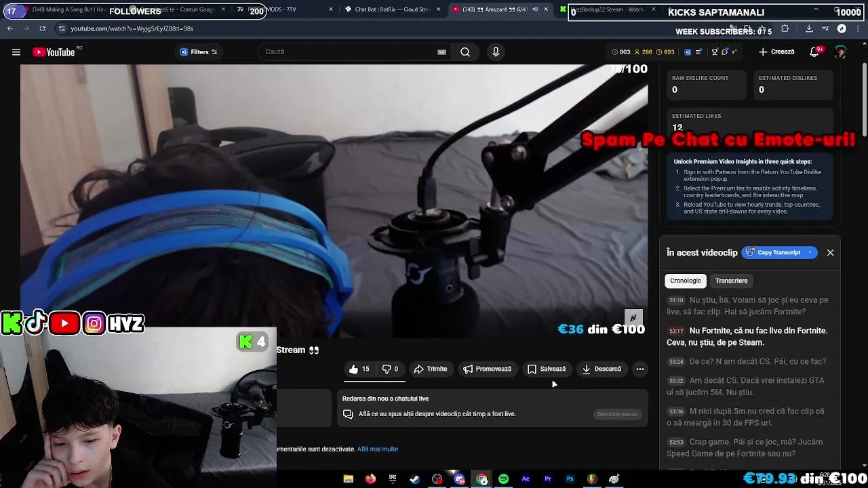Image resolution: width=868 pixels, height=488 pixels.
Task: Click Deschide panoul for live chat replay
Action: coord(617,414)
